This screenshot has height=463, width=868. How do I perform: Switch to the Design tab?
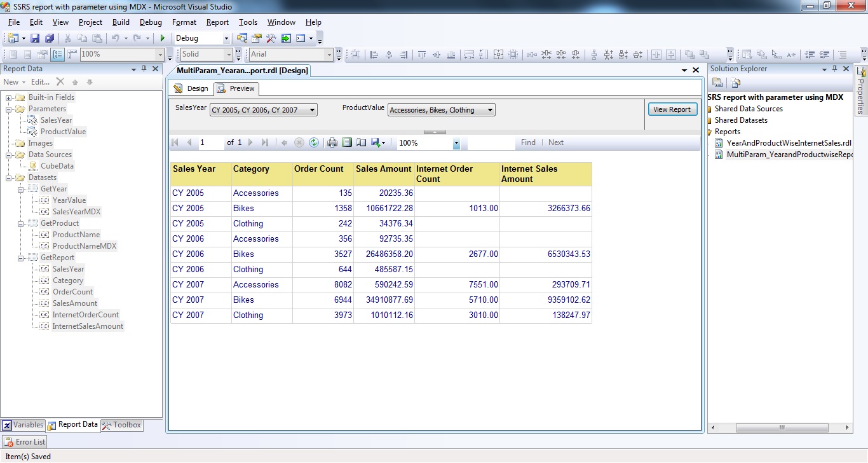tap(191, 88)
